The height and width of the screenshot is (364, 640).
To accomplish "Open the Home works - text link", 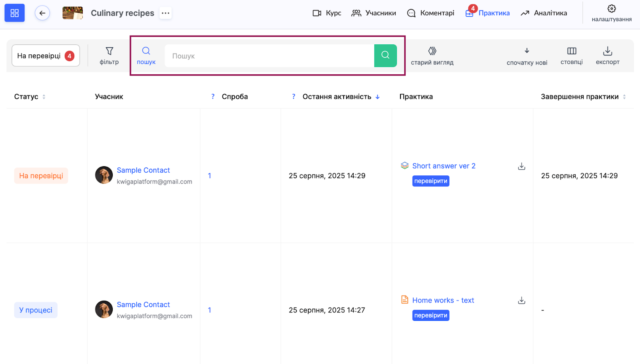I will (x=443, y=300).
